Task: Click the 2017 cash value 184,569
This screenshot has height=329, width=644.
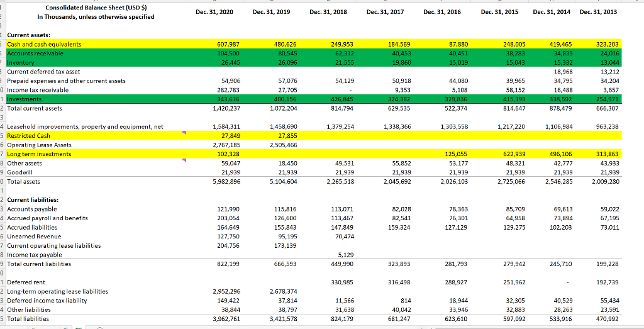Action: point(399,45)
